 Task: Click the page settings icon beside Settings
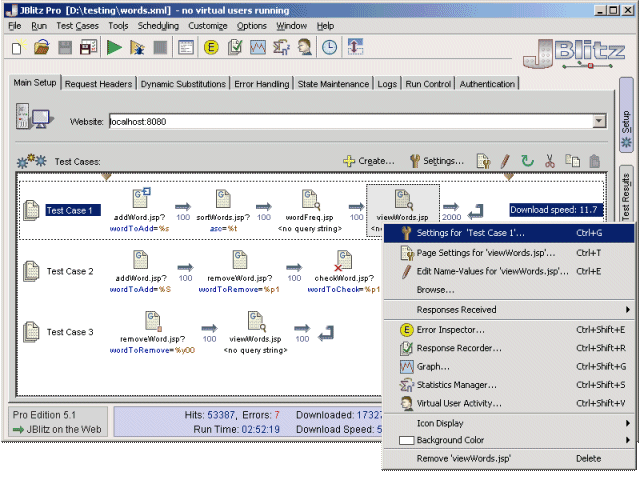click(x=483, y=161)
